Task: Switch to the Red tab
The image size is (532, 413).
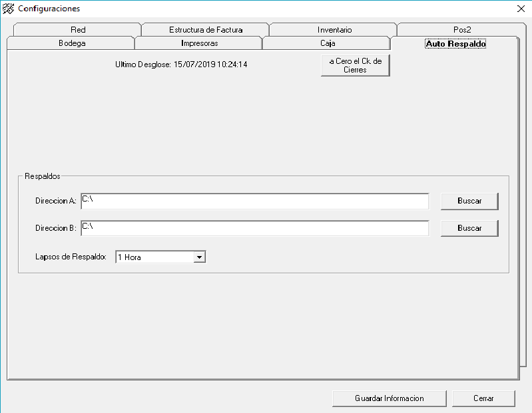Action: [77, 30]
